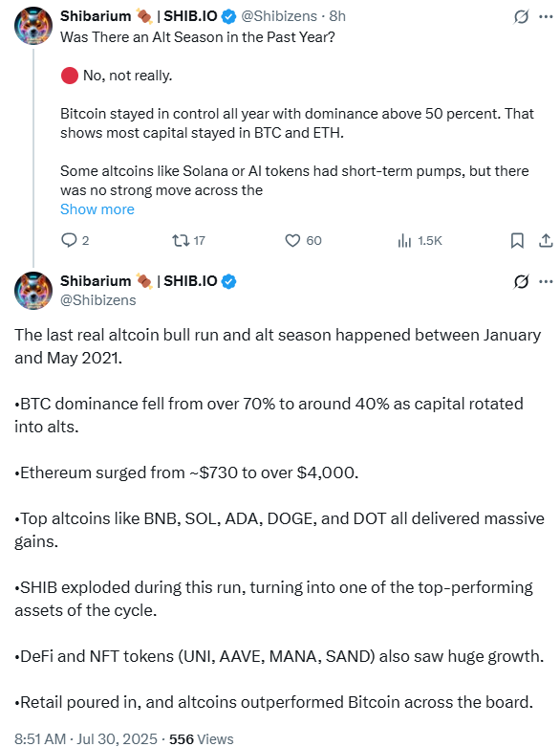560x747 pixels.
Task: Click the retweet icon showing 17
Action: (181, 240)
